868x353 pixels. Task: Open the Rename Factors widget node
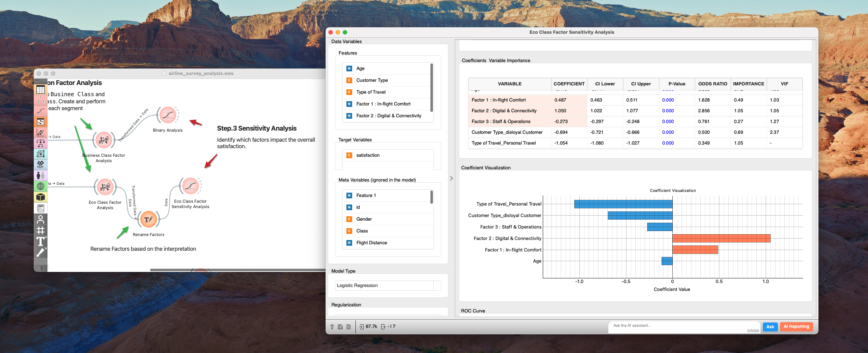pyautogui.click(x=148, y=219)
